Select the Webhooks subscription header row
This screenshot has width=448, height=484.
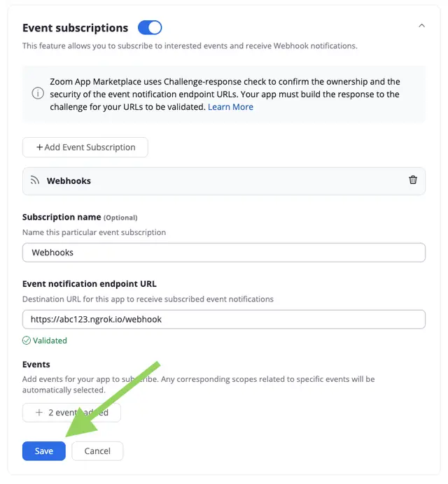coord(224,181)
